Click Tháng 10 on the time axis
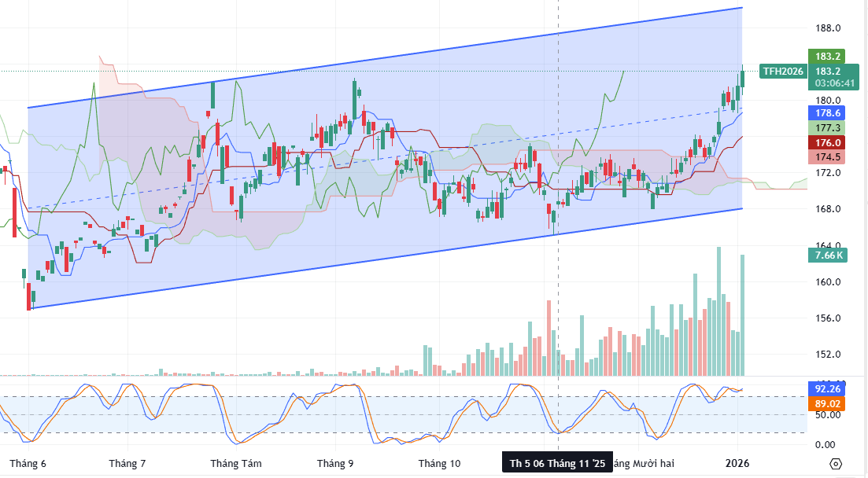The image size is (868, 478). 439,464
